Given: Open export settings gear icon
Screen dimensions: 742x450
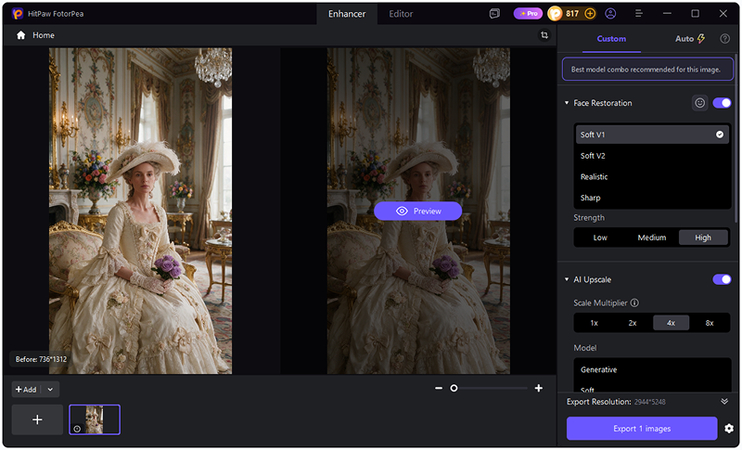Looking at the screenshot, I should [x=729, y=428].
